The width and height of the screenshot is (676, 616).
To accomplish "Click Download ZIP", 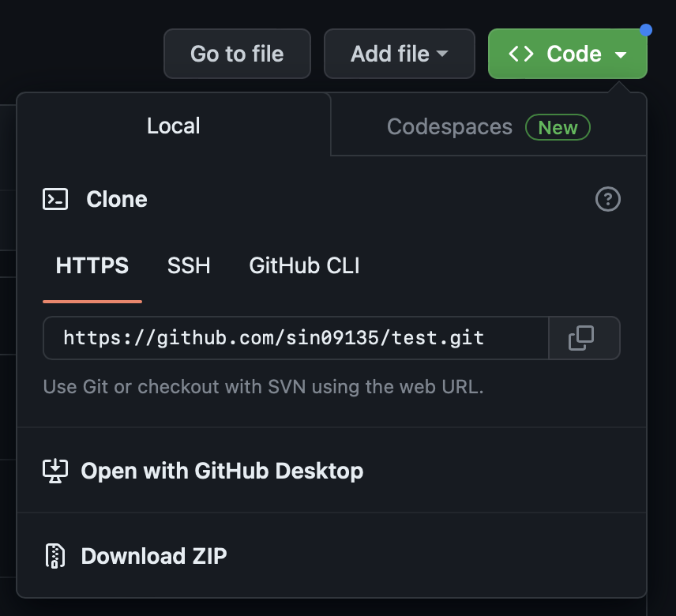I will coord(332,556).
